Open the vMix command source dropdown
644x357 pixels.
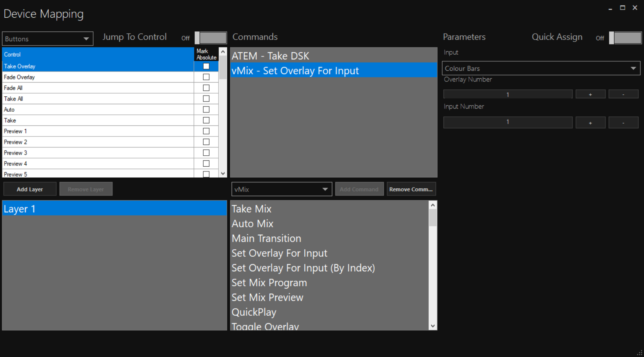point(282,189)
